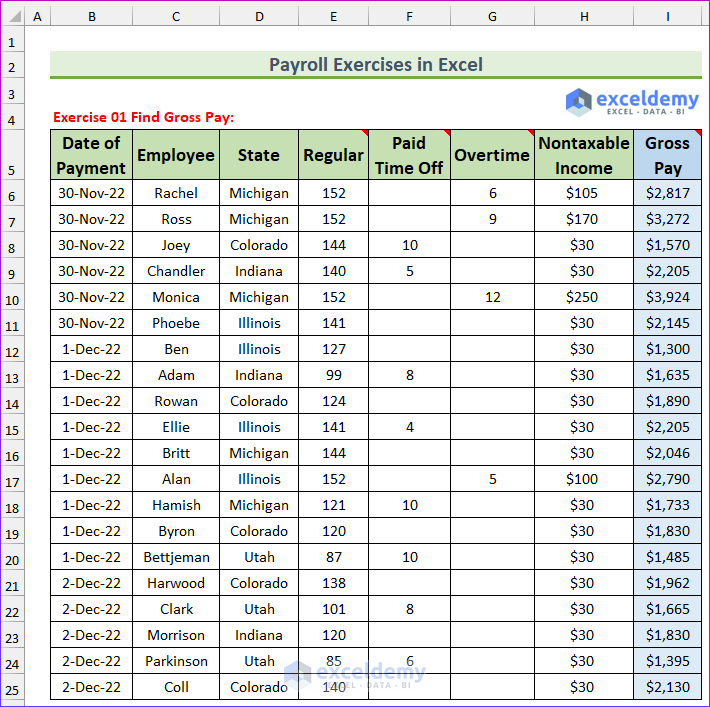The width and height of the screenshot is (710, 707).
Task: Click the Indiana state cell for Morrison
Action: 259,635
